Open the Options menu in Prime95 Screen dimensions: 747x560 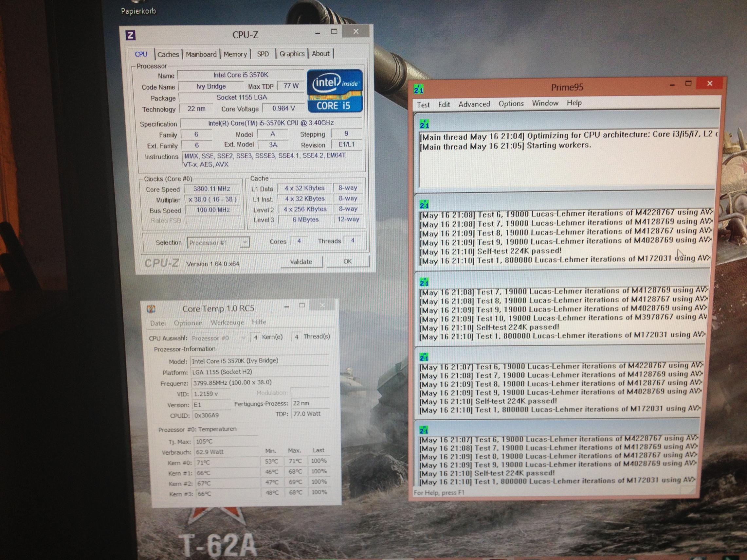511,104
